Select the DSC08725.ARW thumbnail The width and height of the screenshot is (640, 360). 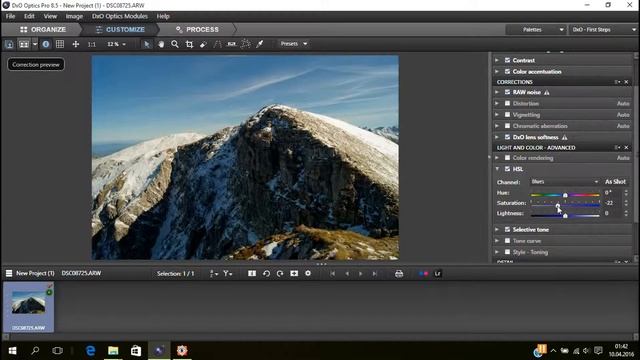pos(29,307)
